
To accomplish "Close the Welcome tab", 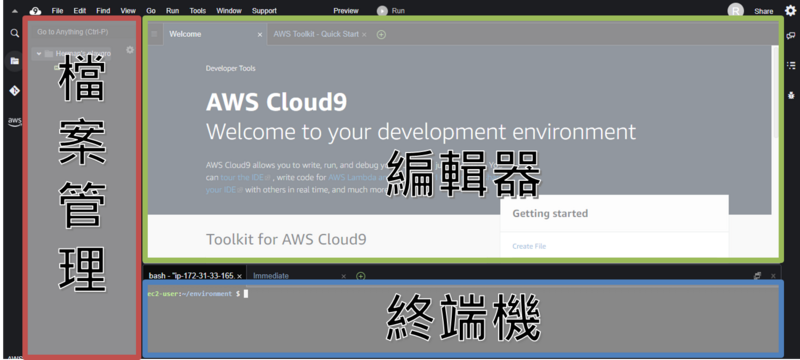I will coord(260,35).
